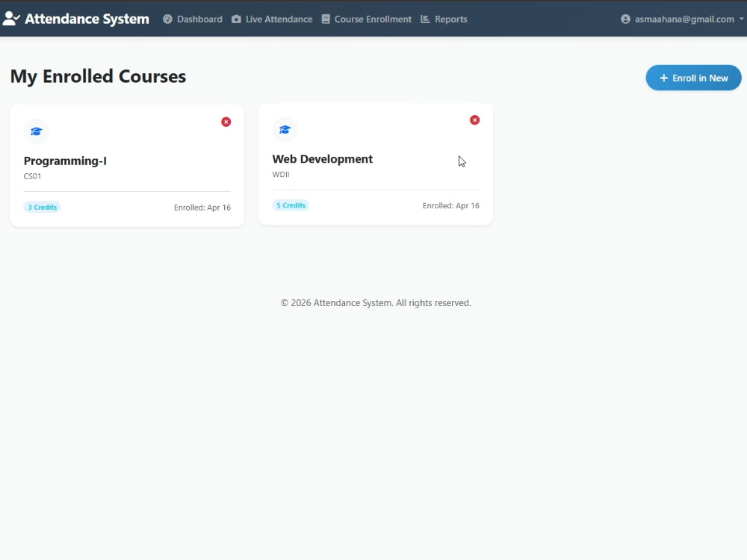Select the Programming-I course title

click(x=65, y=161)
